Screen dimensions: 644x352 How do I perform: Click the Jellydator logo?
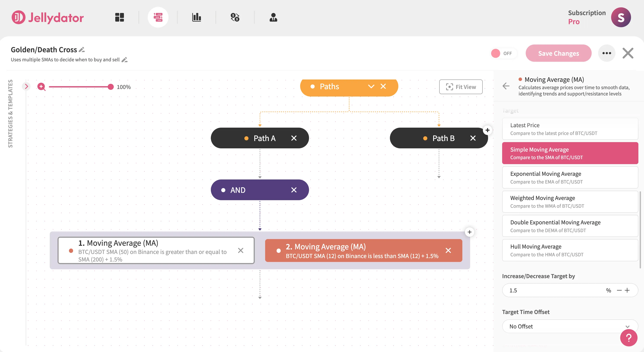(x=48, y=17)
